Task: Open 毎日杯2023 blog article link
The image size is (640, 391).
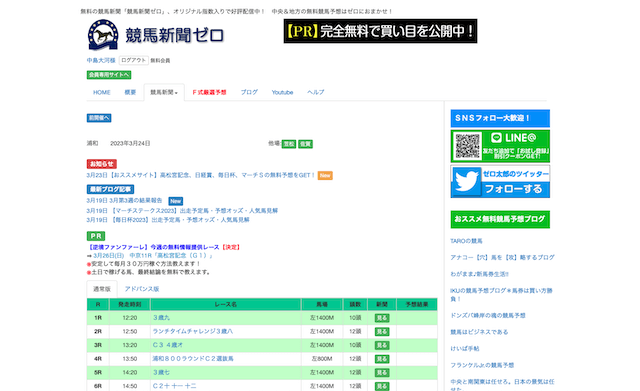Action: [x=168, y=220]
